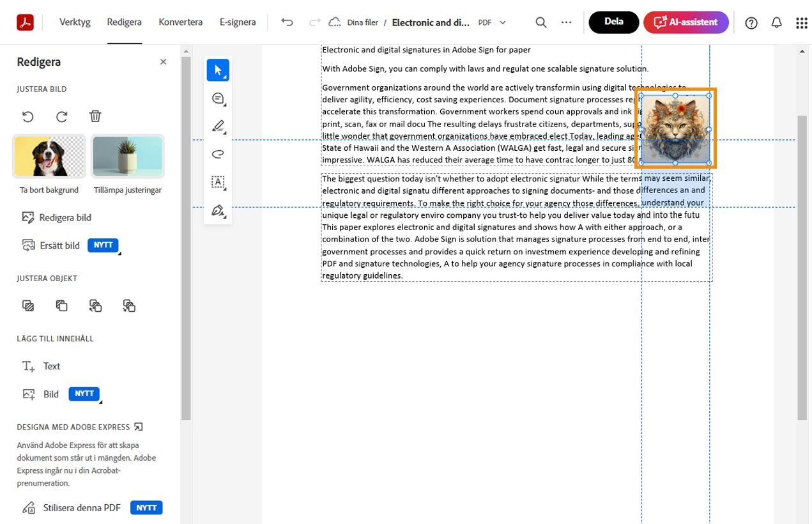Click Stilisera denna PDF
This screenshot has width=812, height=524.
point(72,508)
